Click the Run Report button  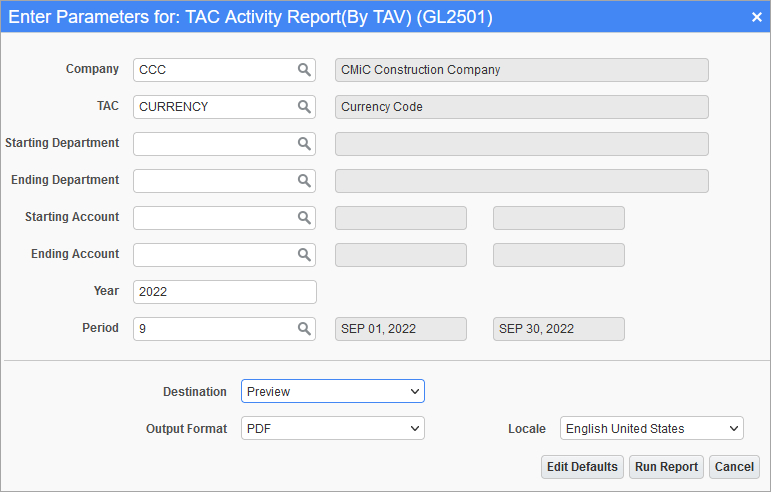point(666,467)
